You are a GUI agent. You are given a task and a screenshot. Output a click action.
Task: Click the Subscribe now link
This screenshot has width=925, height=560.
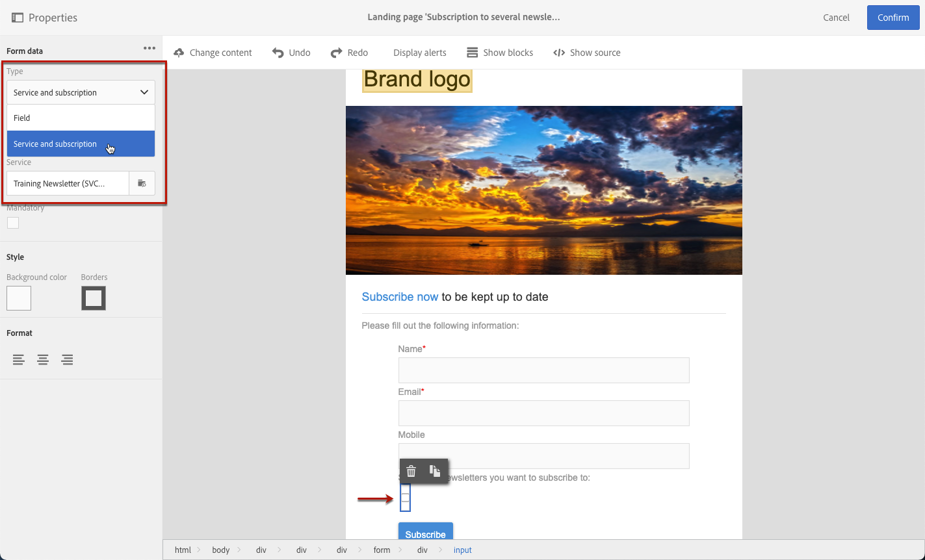click(400, 297)
